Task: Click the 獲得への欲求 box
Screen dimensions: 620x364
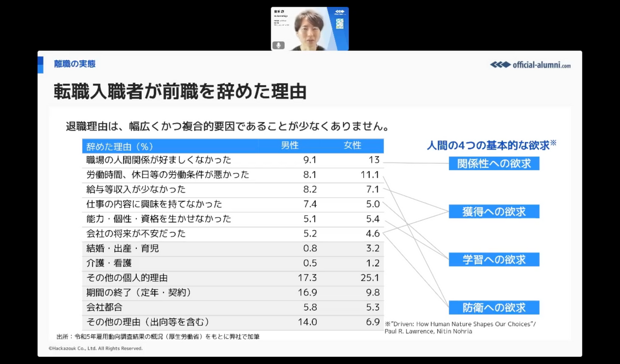Action: 493,211
